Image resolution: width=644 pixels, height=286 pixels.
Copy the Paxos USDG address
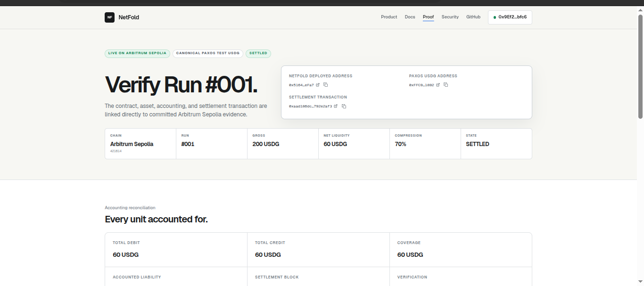pyautogui.click(x=446, y=85)
